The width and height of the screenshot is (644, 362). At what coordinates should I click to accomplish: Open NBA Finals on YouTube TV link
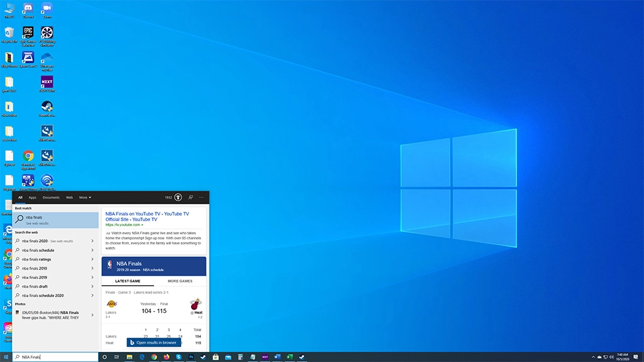click(x=147, y=216)
